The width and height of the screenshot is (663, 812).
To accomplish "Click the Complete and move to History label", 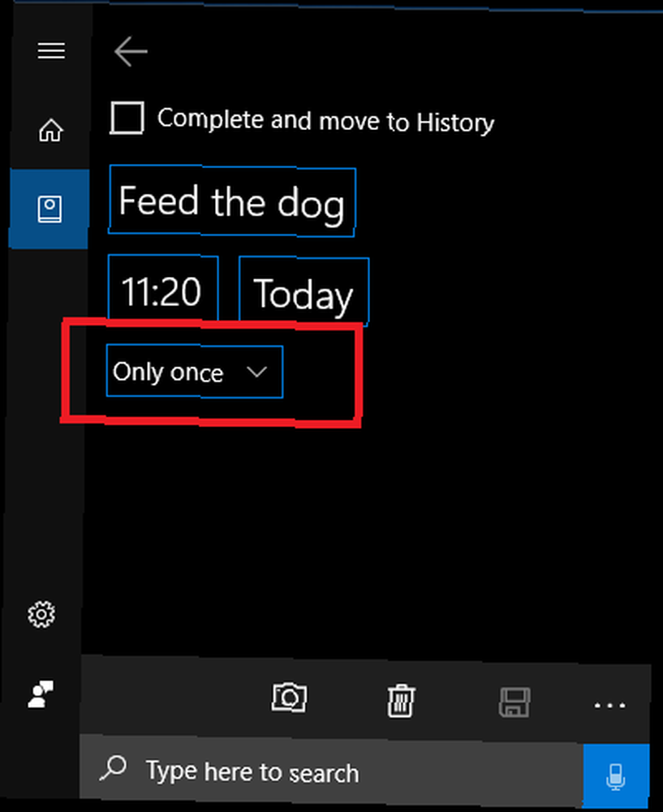I will (325, 121).
